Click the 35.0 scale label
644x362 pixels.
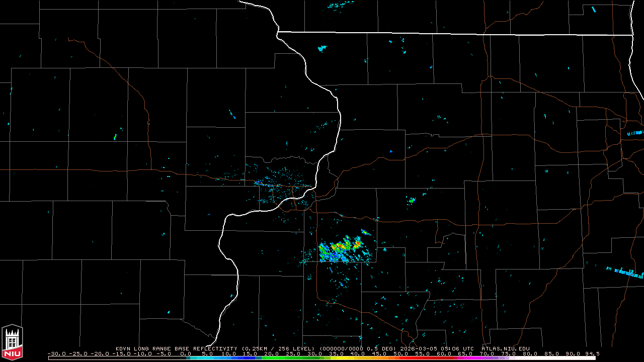click(336, 353)
